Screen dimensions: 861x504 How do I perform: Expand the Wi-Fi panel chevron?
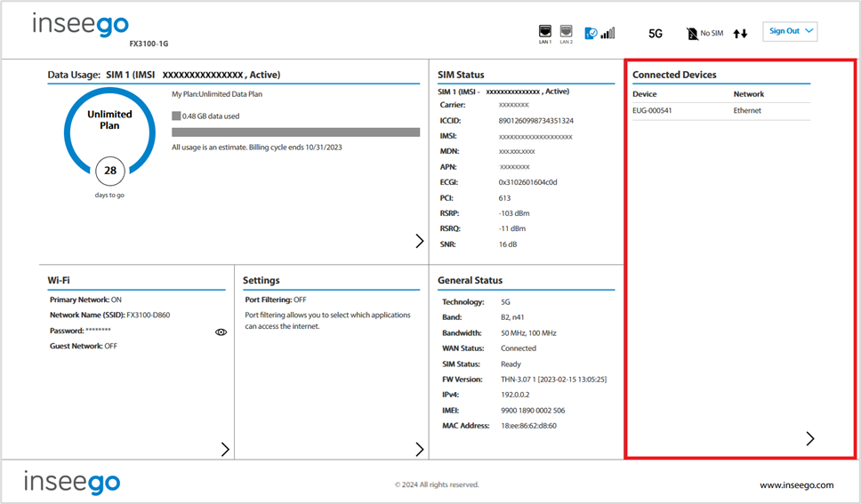click(x=225, y=449)
